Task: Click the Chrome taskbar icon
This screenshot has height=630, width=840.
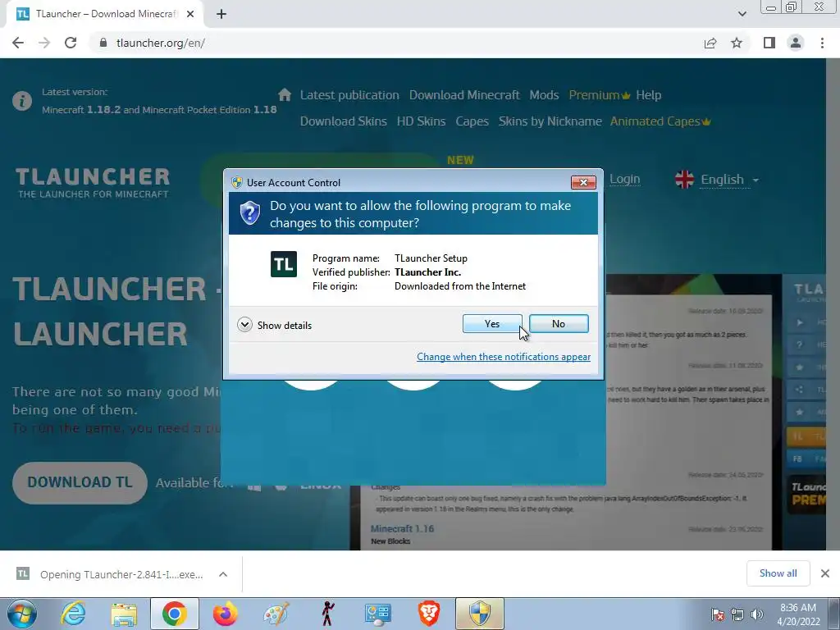Action: click(x=174, y=614)
